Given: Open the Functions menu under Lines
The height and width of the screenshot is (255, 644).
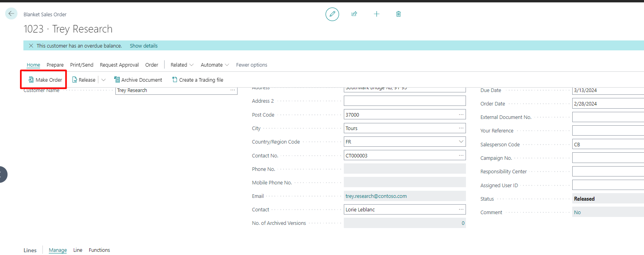Looking at the screenshot, I should [x=99, y=250].
